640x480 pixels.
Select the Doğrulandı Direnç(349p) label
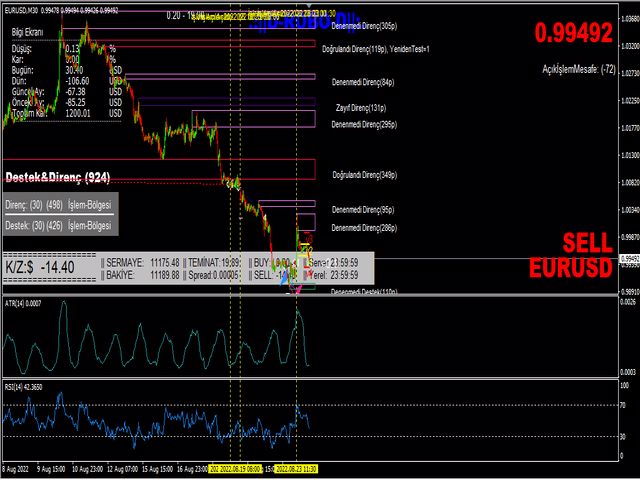pyautogui.click(x=364, y=175)
